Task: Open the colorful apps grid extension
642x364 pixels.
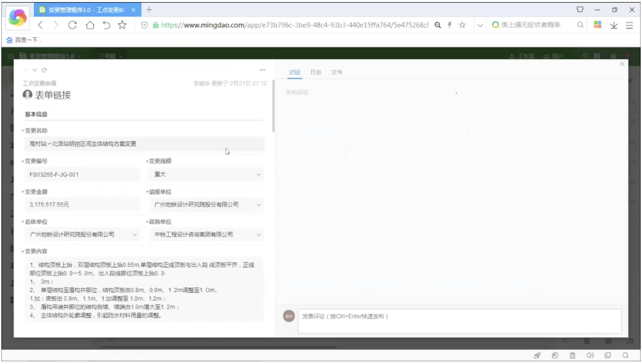Action: pyautogui.click(x=597, y=25)
